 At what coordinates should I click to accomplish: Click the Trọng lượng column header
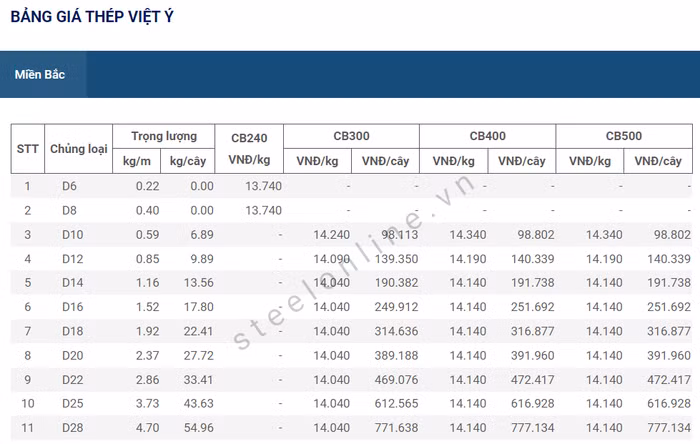coord(164,136)
